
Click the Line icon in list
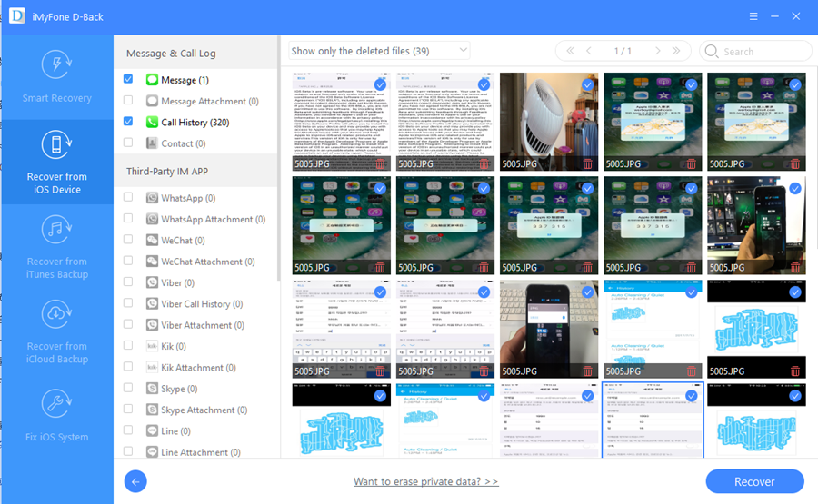152,431
